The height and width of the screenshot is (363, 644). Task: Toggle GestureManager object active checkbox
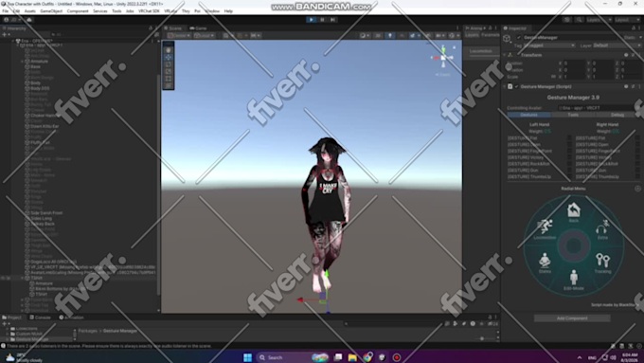coord(519,37)
